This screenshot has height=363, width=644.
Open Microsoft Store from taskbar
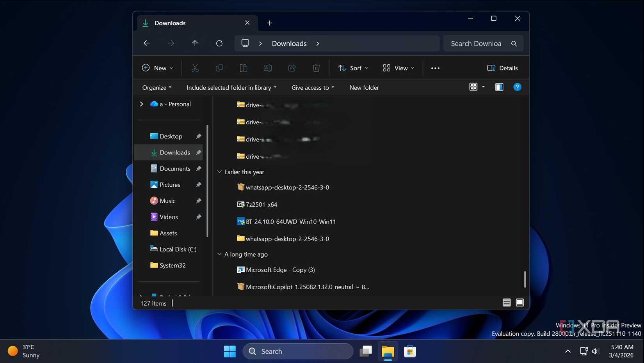[x=410, y=351]
